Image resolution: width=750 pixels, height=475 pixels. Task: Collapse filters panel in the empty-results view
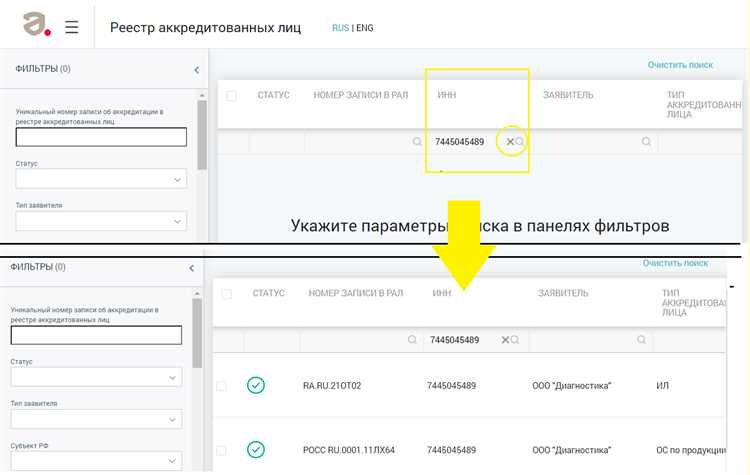(197, 70)
